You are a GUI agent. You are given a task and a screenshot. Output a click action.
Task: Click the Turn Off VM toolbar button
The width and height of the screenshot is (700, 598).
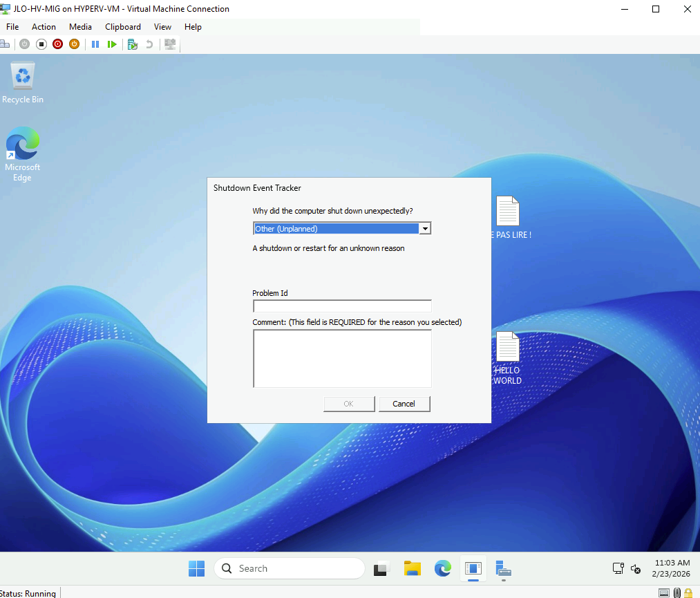click(41, 44)
